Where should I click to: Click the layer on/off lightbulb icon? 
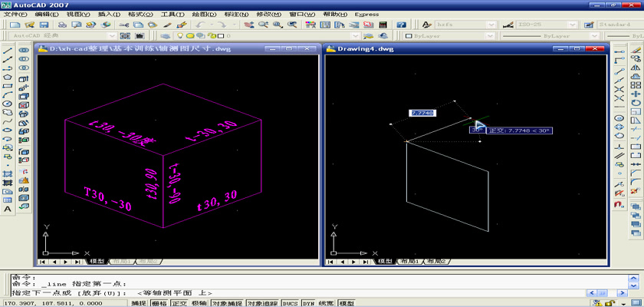click(179, 36)
